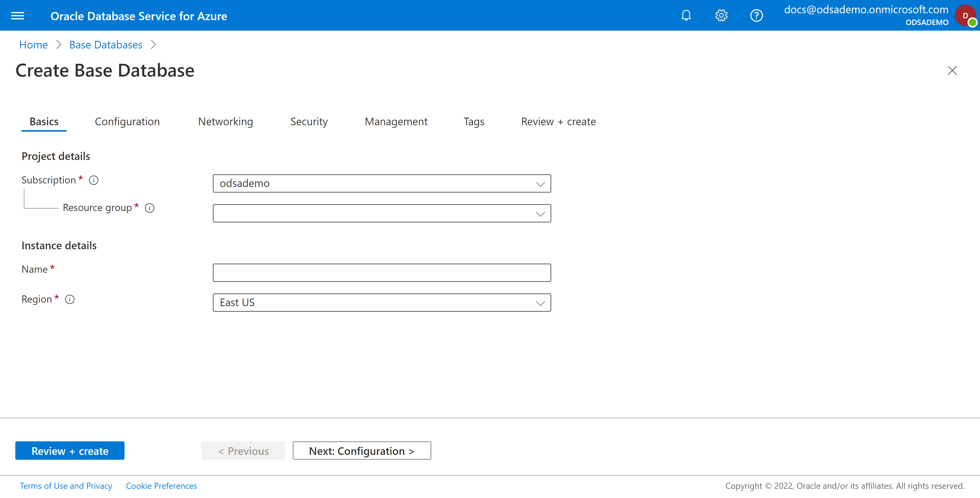Open the user account avatar
Image resolution: width=980 pixels, height=498 pixels.
[x=965, y=16]
